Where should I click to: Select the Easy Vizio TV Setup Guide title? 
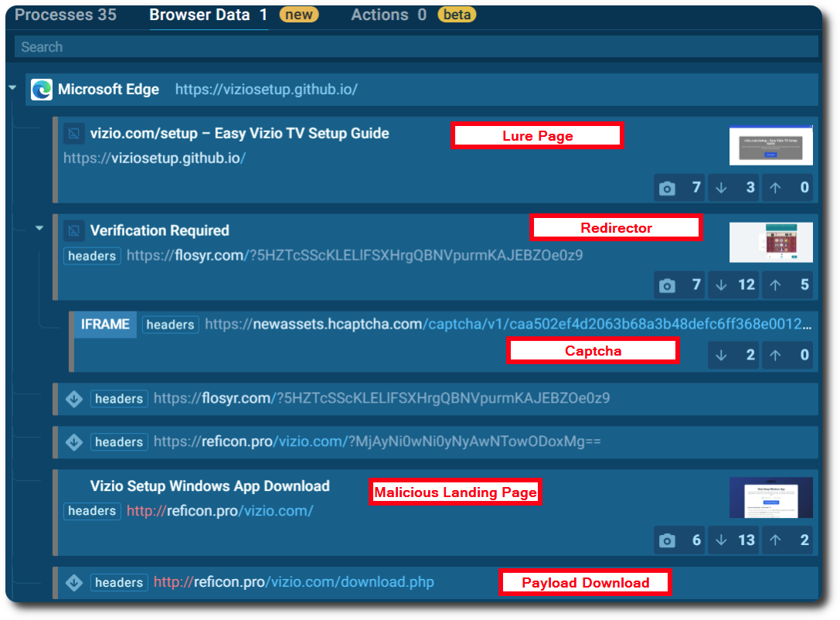[240, 134]
